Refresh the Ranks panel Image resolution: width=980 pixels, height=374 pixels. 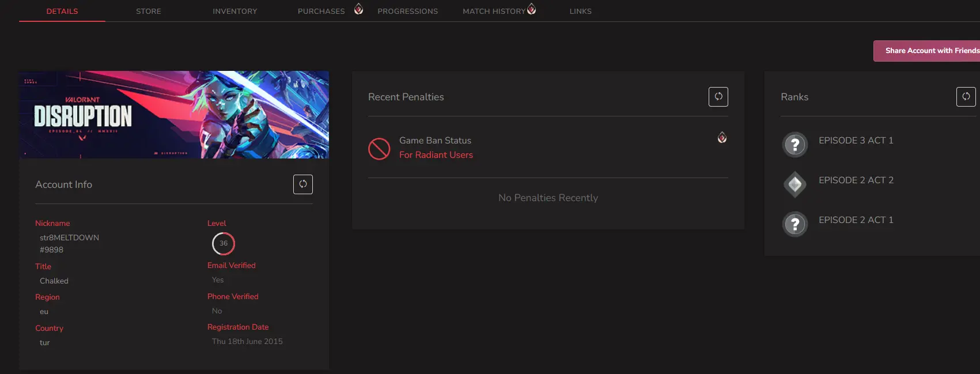[966, 97]
